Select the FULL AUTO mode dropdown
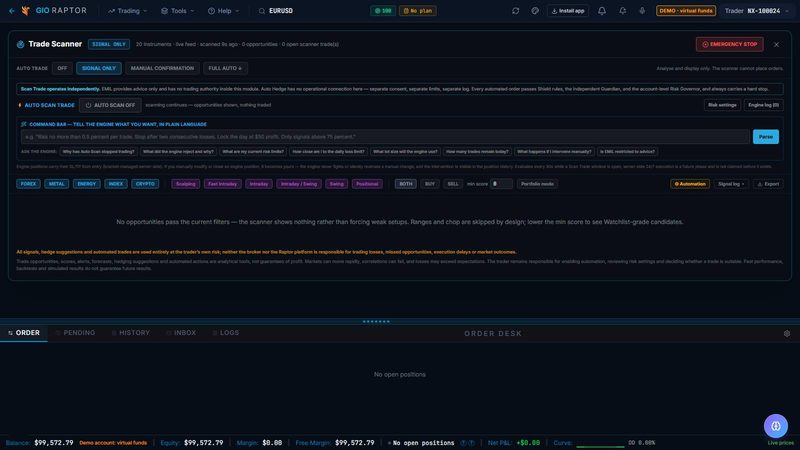This screenshot has width=800, height=450. tap(225, 68)
